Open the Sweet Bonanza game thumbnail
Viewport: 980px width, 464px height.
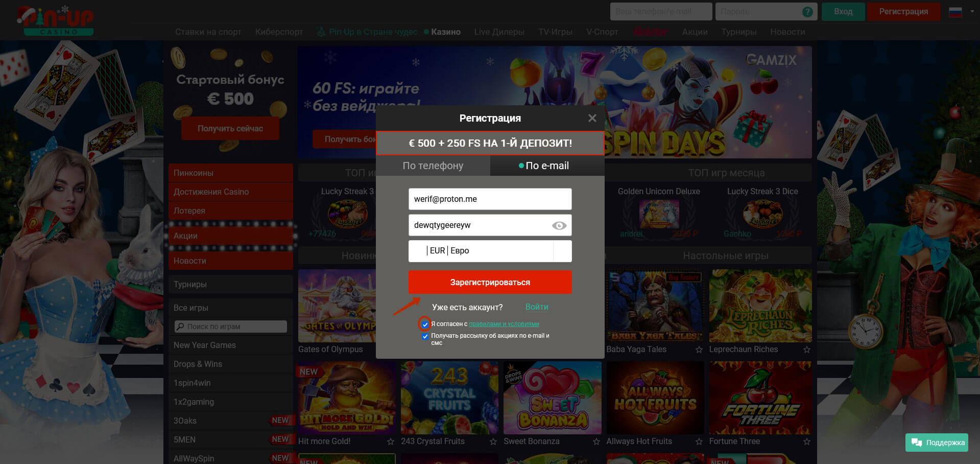[x=552, y=398]
